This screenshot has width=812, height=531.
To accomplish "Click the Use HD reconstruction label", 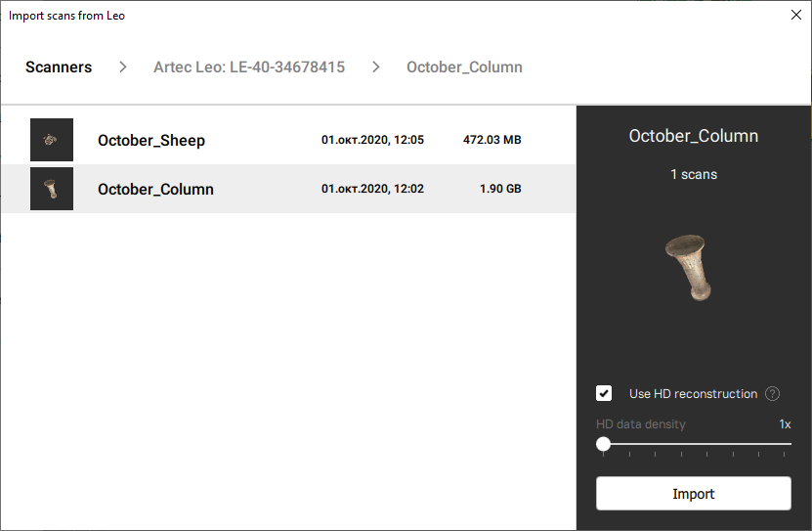I will tap(693, 394).
